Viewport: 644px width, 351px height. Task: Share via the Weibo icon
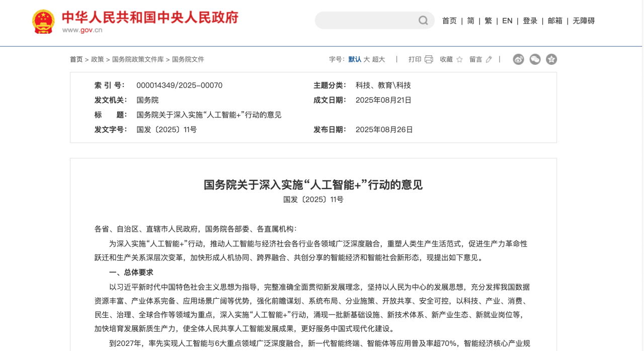click(518, 59)
